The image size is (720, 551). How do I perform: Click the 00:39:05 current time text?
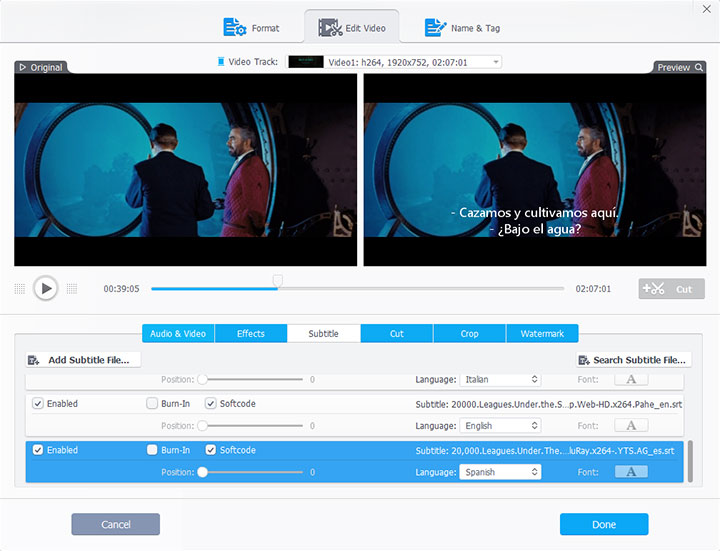(121, 289)
